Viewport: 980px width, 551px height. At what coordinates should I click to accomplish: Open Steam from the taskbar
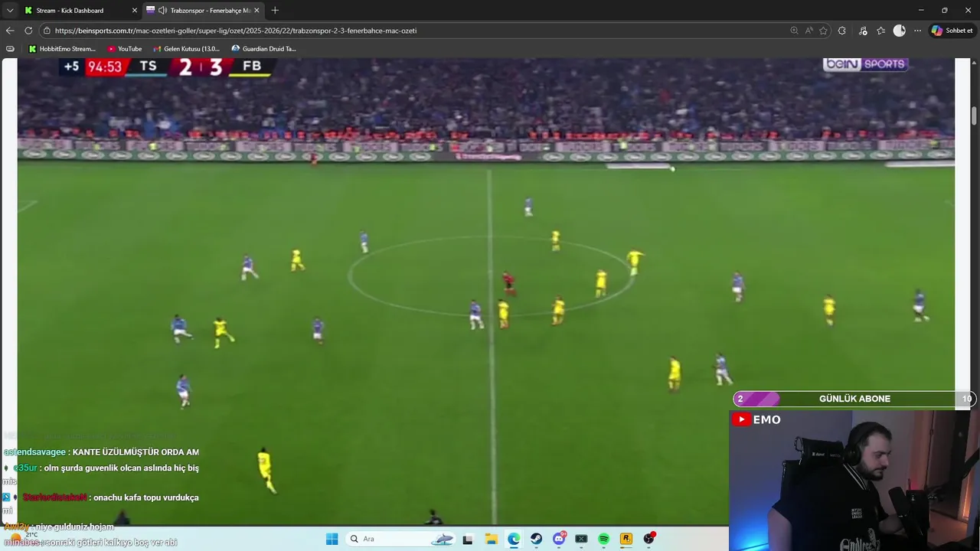[x=536, y=539]
